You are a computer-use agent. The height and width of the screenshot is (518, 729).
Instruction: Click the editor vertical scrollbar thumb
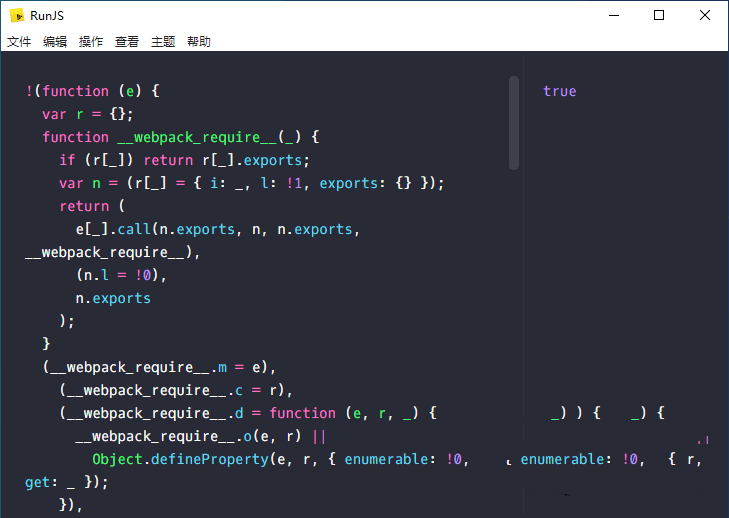pyautogui.click(x=514, y=123)
